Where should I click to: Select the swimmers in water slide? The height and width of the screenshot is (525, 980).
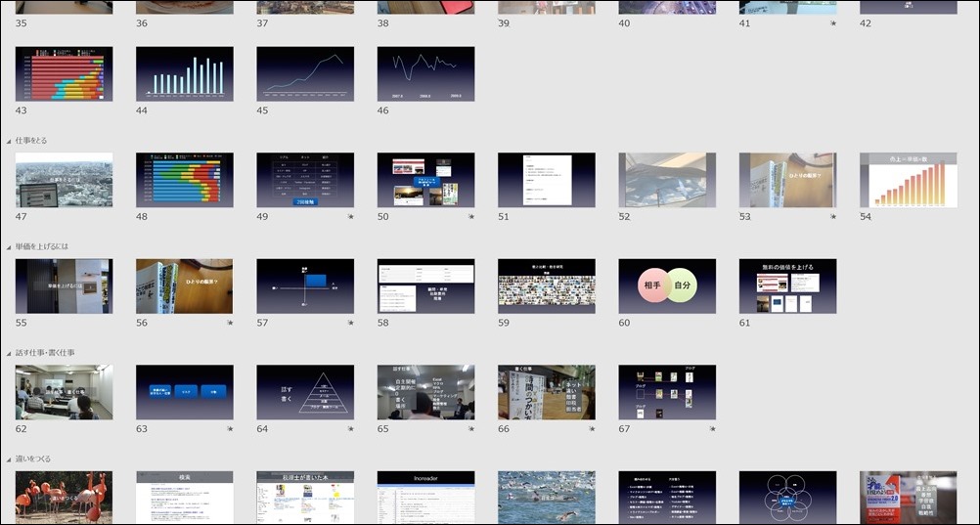point(547,498)
